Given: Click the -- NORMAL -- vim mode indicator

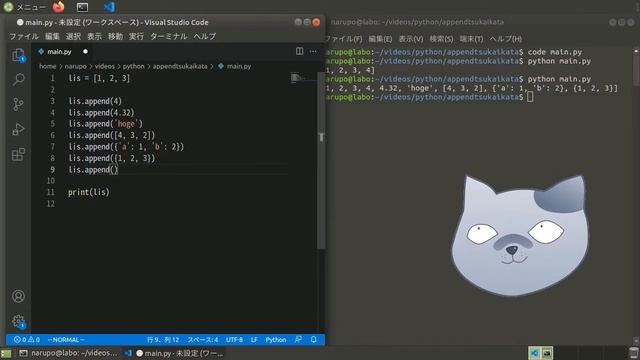Looking at the screenshot, I should 66,340.
